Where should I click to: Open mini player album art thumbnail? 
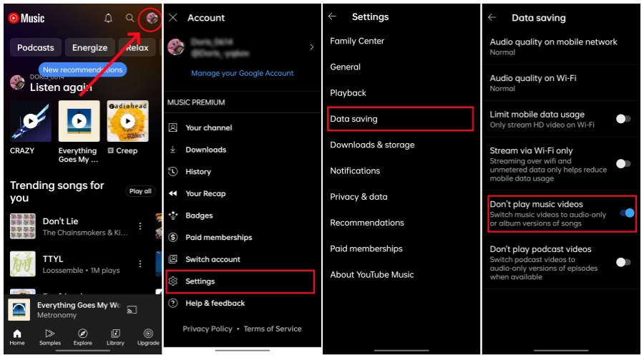click(x=19, y=309)
